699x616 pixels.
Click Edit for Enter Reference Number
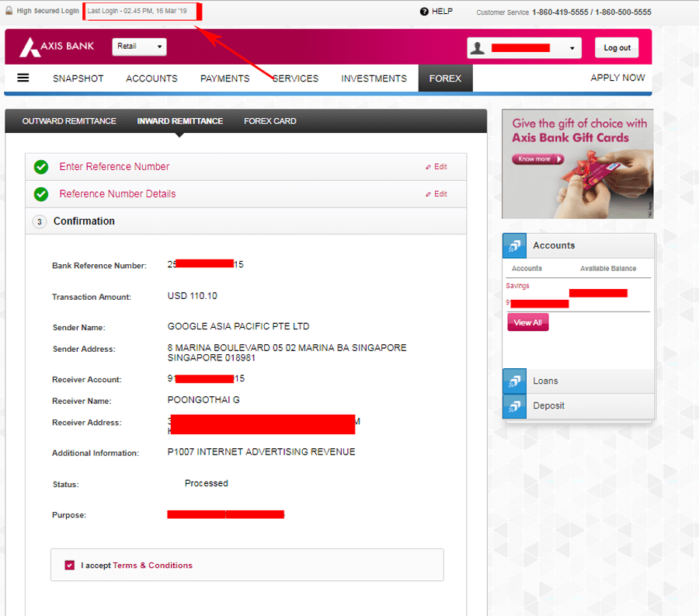(x=436, y=167)
